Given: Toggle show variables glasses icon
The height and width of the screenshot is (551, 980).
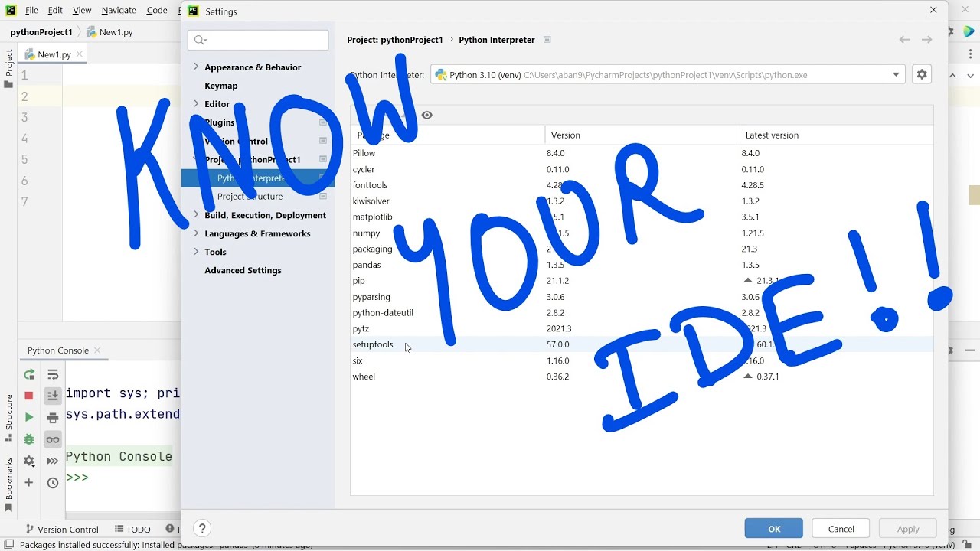Looking at the screenshot, I should coord(53,439).
